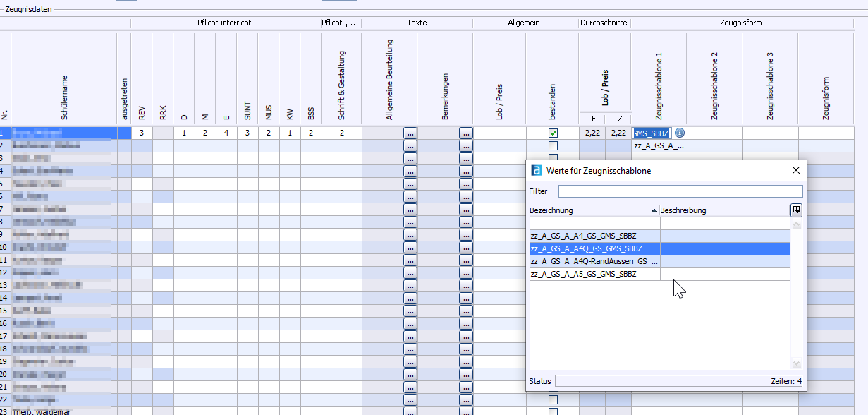Open Allgemeine Beurteilung ellipsis for row 10

click(x=410, y=247)
